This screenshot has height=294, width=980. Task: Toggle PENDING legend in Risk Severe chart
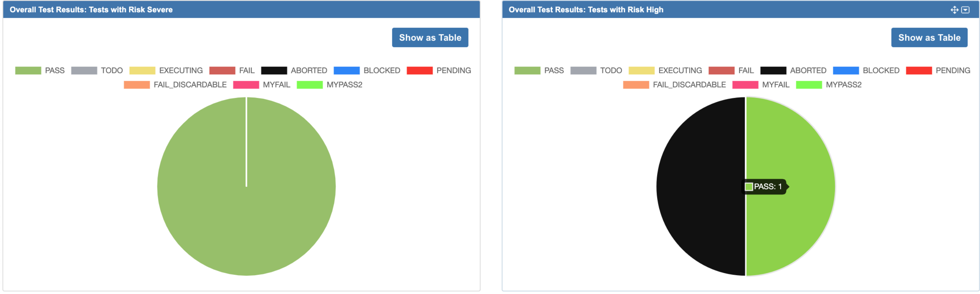[x=439, y=71]
